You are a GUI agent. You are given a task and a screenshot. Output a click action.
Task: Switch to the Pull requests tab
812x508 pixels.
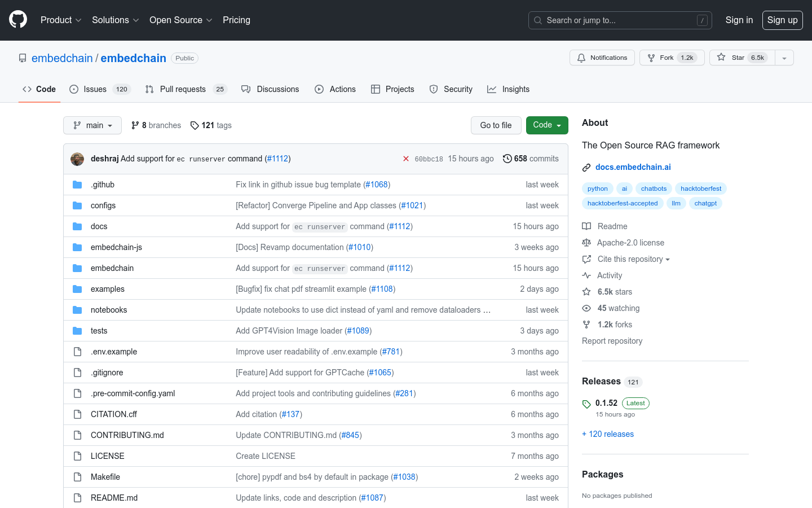[x=186, y=89]
